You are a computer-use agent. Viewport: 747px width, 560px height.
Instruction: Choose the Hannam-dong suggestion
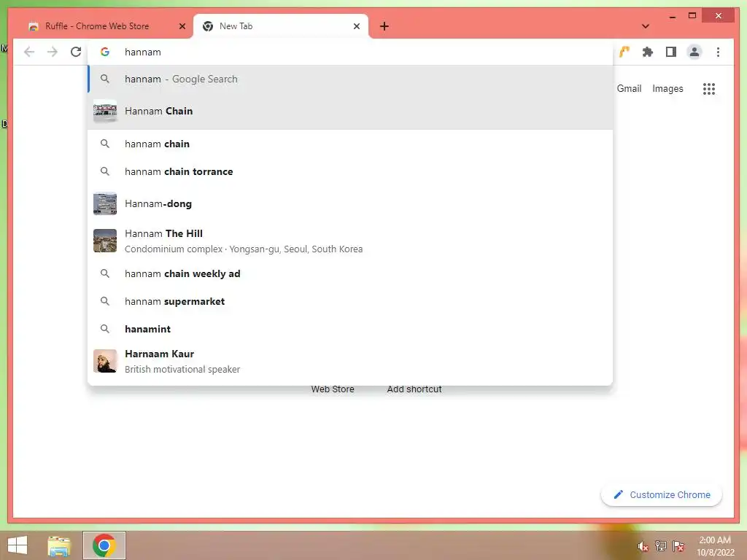pos(350,203)
